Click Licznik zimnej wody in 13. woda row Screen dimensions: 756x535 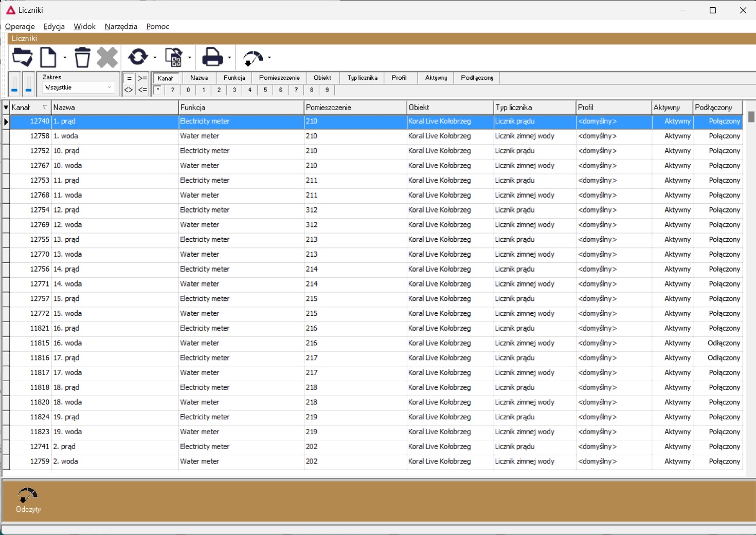coord(535,255)
